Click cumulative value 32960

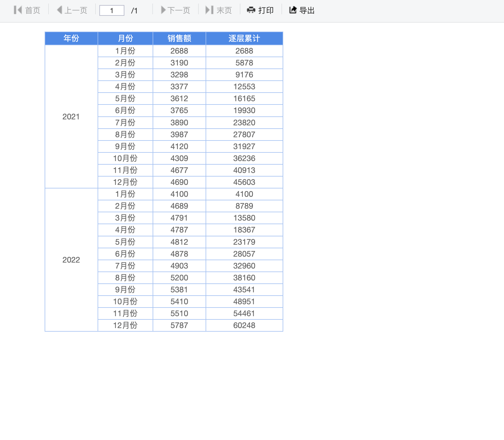(x=244, y=266)
